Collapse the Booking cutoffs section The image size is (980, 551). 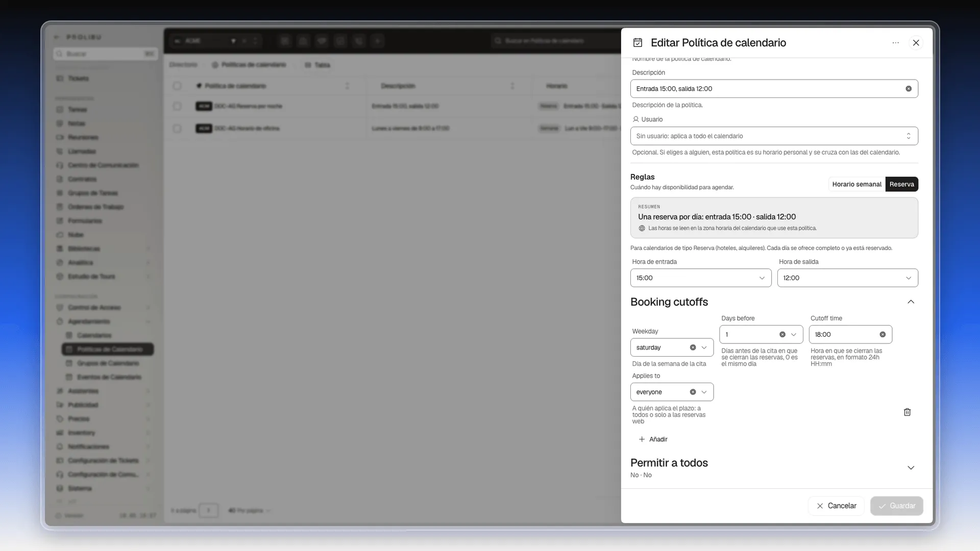tap(911, 302)
